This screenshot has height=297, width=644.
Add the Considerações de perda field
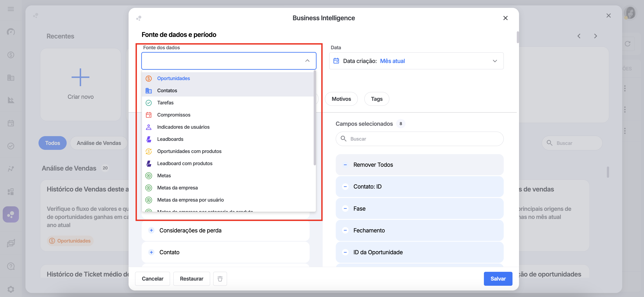(151, 230)
